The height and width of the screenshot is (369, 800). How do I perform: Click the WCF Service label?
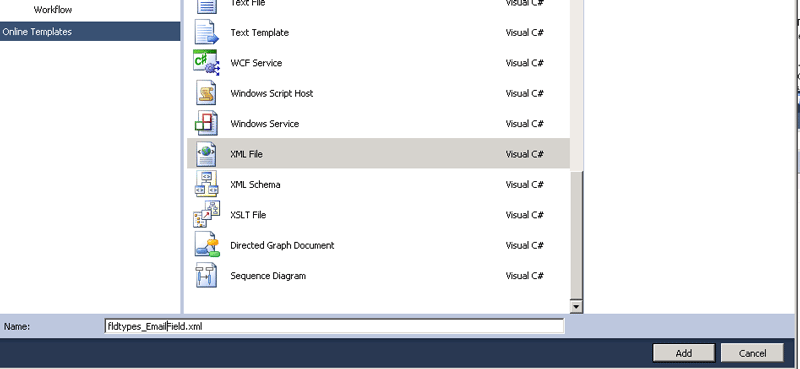(256, 63)
